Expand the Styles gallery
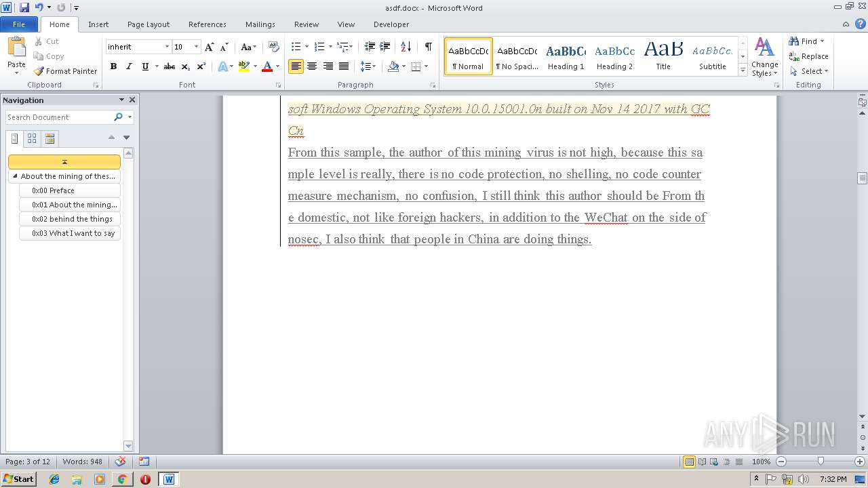Viewport: 868px width, 488px height. tap(743, 71)
